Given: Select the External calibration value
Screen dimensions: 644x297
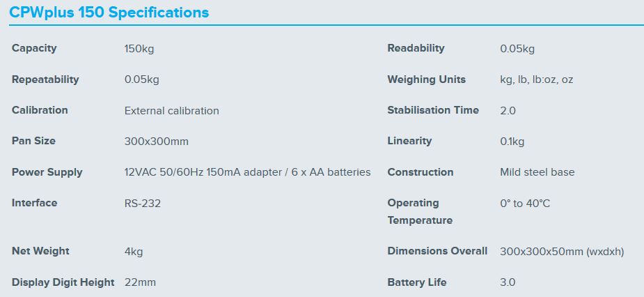Looking at the screenshot, I should point(171,111).
